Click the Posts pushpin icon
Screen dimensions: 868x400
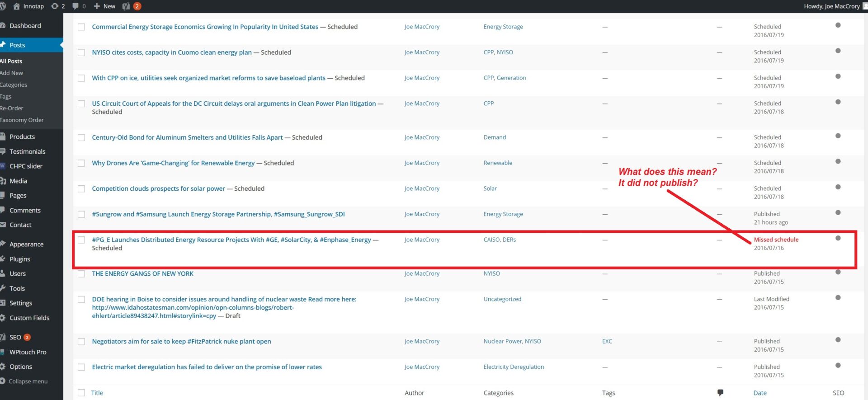pos(3,45)
